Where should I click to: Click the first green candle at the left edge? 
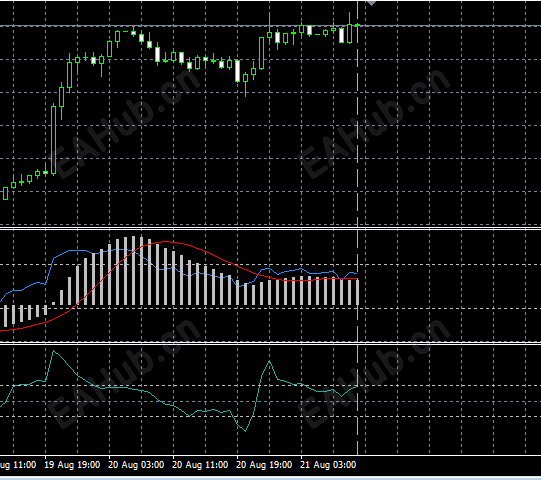pos(6,193)
